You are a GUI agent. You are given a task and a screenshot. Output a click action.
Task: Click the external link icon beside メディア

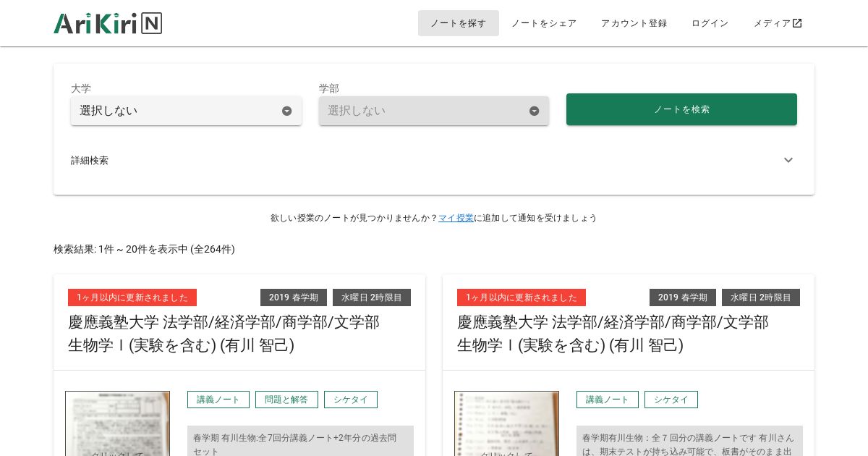click(797, 23)
